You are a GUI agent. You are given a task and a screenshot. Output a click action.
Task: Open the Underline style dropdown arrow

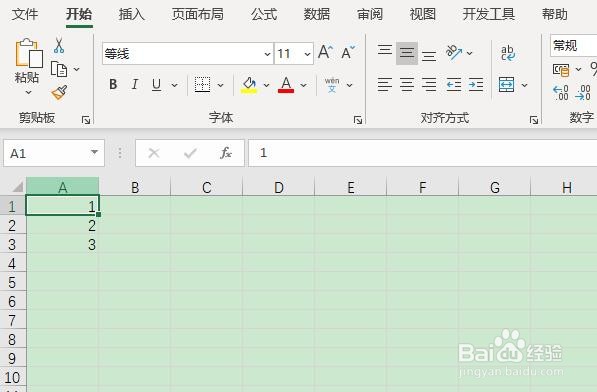pyautogui.click(x=174, y=85)
